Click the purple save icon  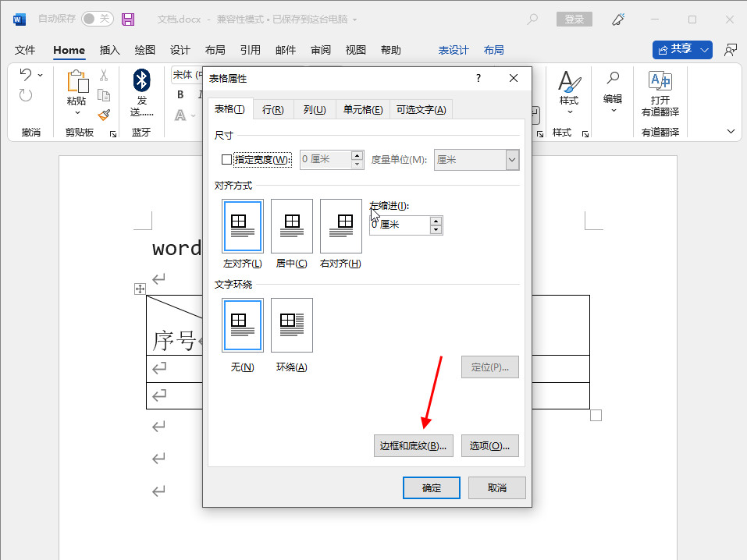(128, 19)
